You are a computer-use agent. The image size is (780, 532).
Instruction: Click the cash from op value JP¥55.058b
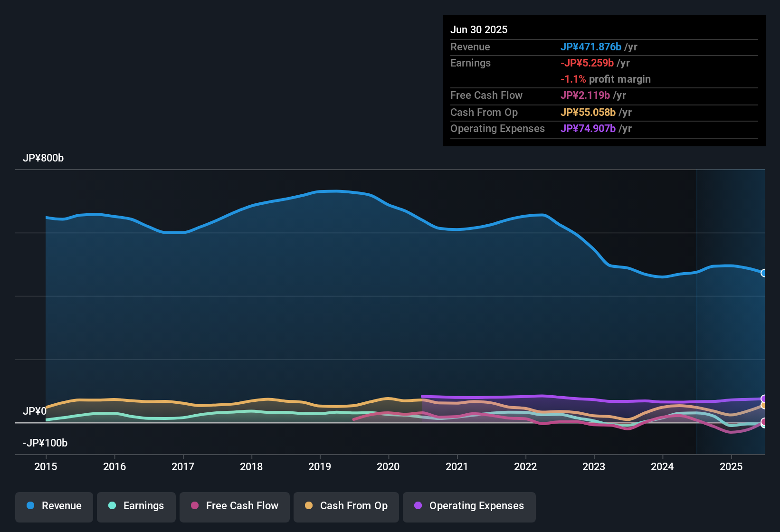coord(588,113)
